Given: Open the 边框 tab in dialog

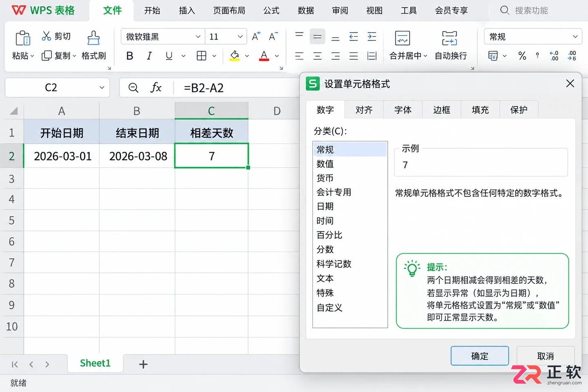Looking at the screenshot, I should 441,110.
